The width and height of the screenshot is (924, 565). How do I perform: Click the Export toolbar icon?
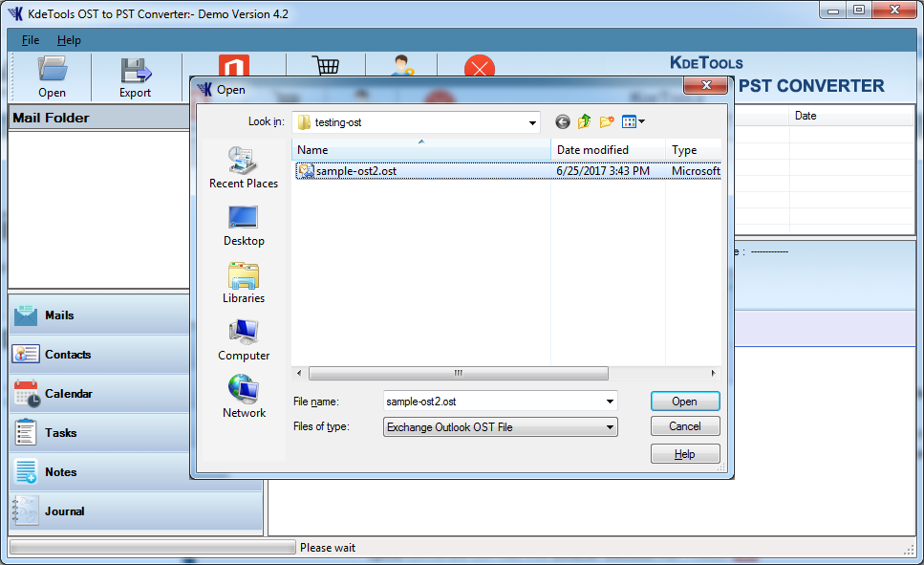pyautogui.click(x=136, y=71)
